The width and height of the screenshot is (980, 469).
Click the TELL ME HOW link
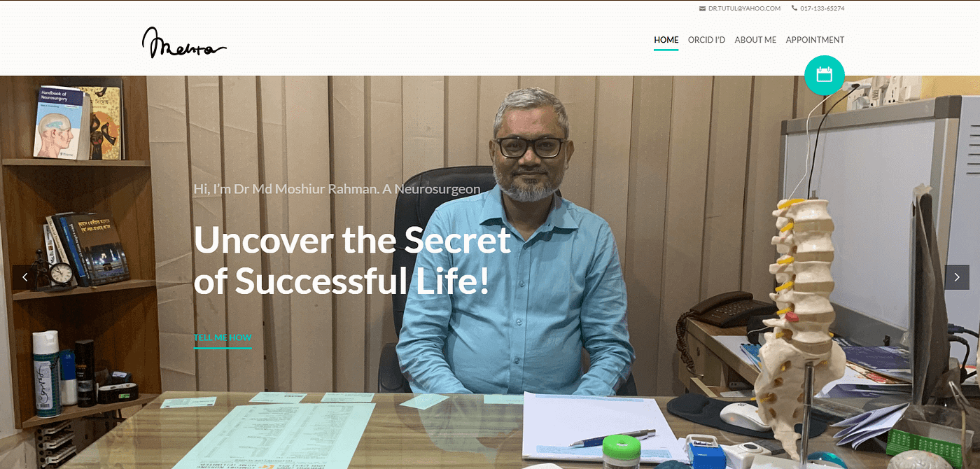pyautogui.click(x=223, y=337)
